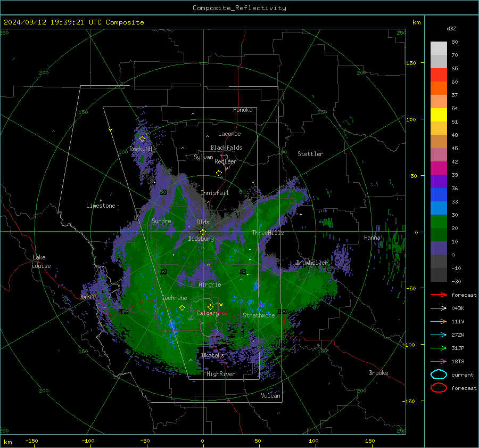Click the 'Sundre' map label
479x448 pixels.
(x=161, y=221)
